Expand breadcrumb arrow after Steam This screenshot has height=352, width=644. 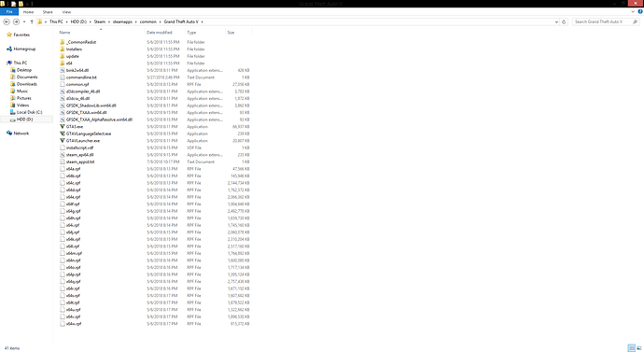(x=109, y=21)
